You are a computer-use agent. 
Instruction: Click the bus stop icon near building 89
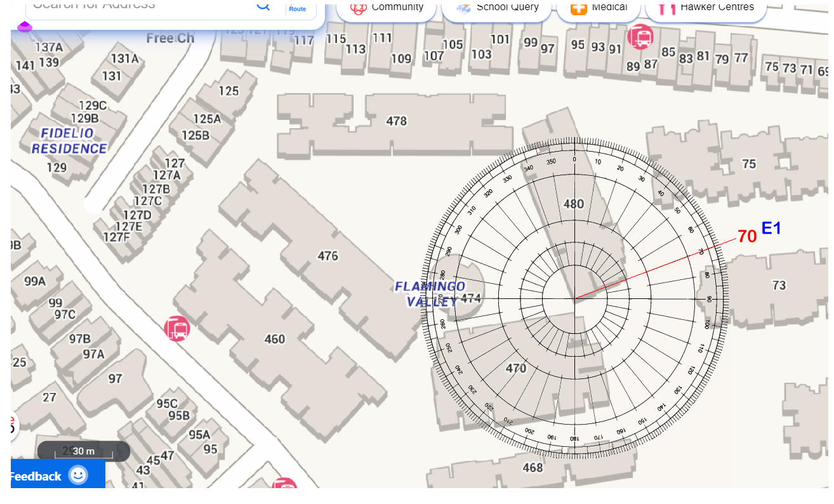coord(640,37)
